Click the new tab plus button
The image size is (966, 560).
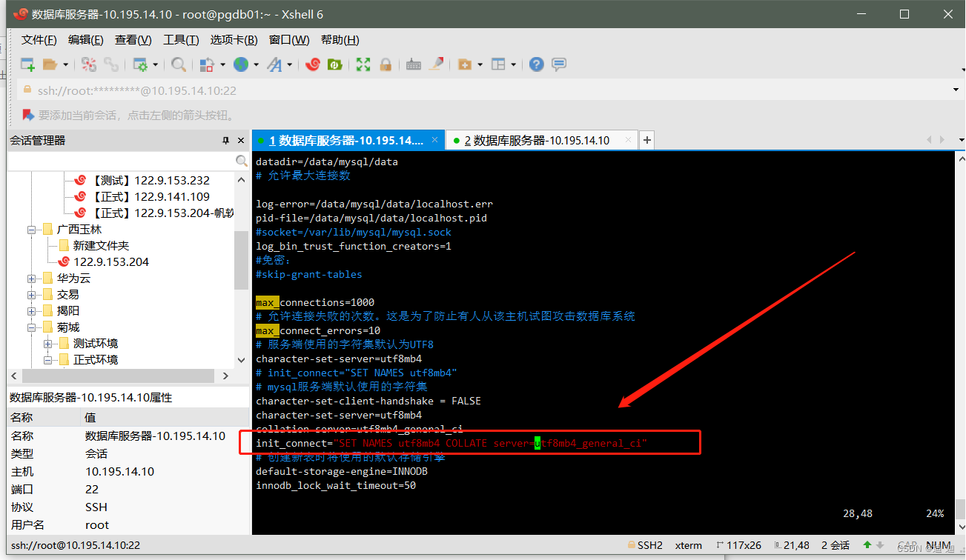[x=646, y=139]
